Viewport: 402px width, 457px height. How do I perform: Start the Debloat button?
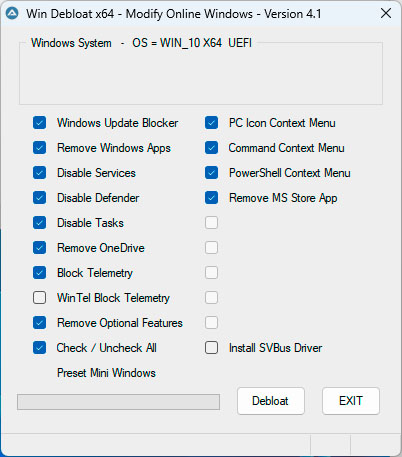(x=271, y=401)
